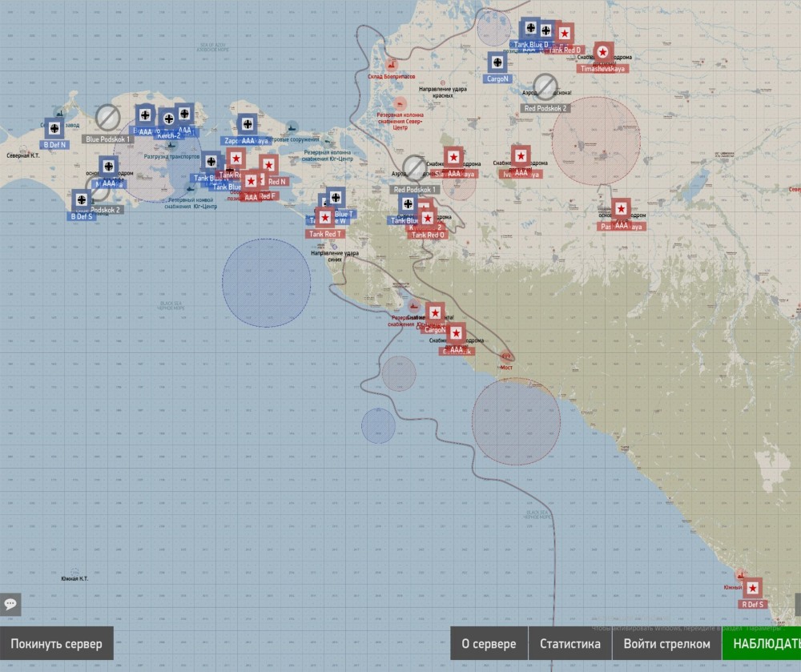Click the disabled Red Podskok 1 icon
Image resolution: width=801 pixels, height=672 pixels.
click(414, 167)
